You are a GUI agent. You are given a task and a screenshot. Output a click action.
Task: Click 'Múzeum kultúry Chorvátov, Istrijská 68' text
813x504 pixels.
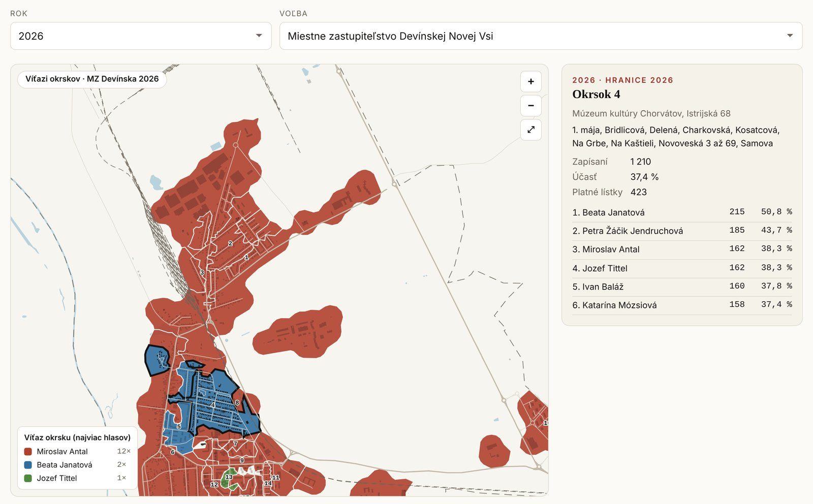coord(651,113)
